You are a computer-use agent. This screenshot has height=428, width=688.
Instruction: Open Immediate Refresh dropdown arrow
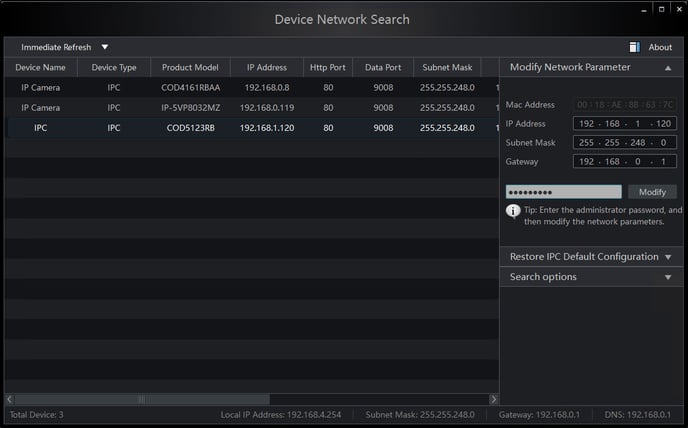105,47
